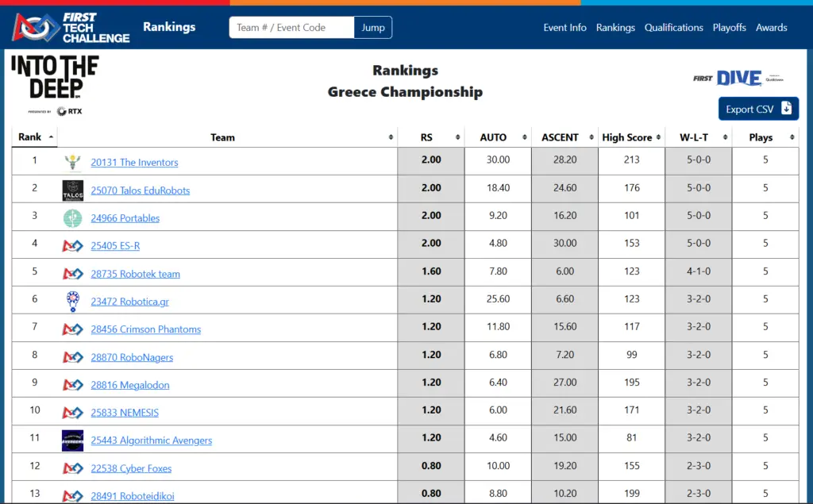
Task: Open the Qualifications page in navigation
Action: (x=673, y=28)
